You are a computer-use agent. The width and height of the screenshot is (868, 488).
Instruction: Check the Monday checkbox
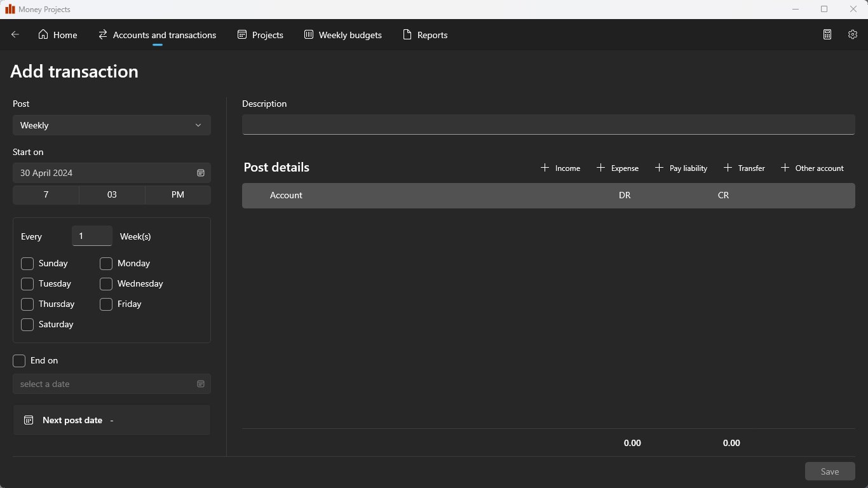106,263
